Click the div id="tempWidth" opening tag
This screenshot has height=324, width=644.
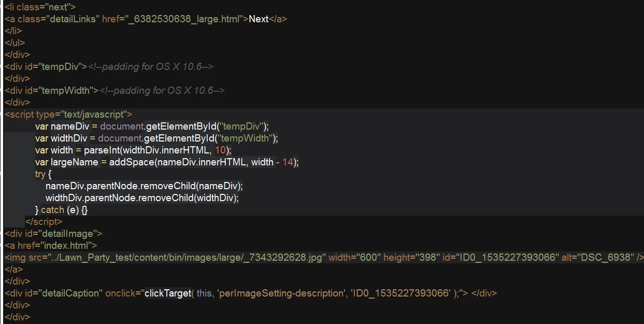tap(52, 91)
